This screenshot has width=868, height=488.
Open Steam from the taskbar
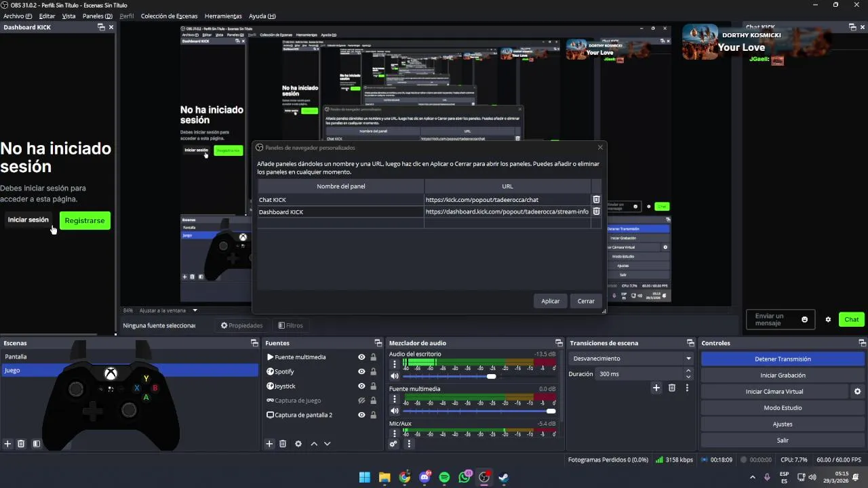click(504, 477)
